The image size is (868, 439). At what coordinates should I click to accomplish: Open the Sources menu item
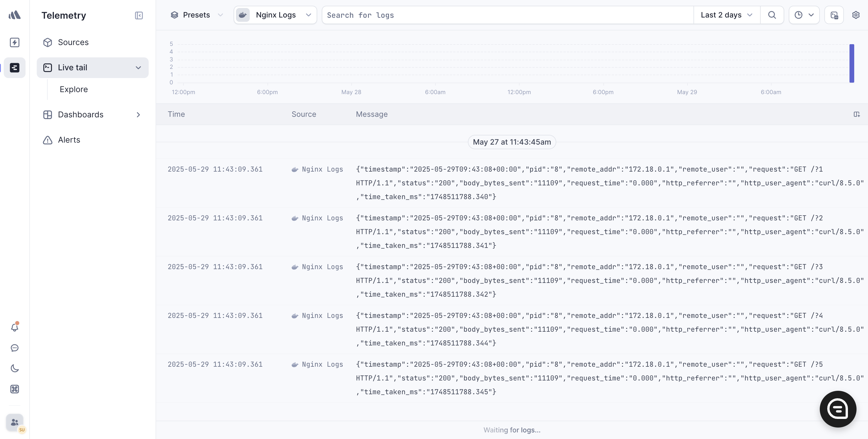pos(73,42)
